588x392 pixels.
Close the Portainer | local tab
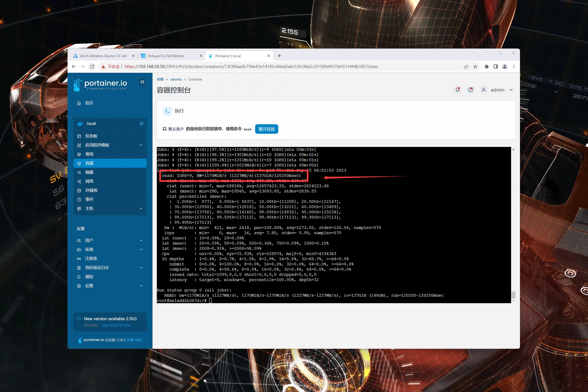[268, 56]
